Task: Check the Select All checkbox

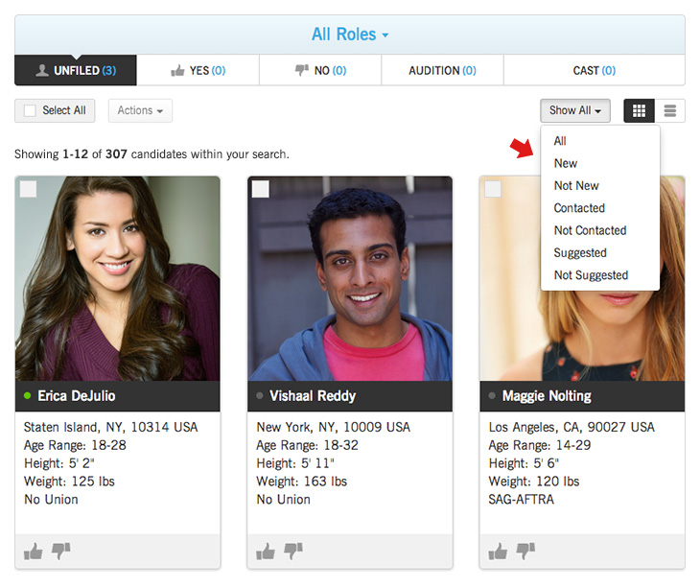Action: coord(30,110)
